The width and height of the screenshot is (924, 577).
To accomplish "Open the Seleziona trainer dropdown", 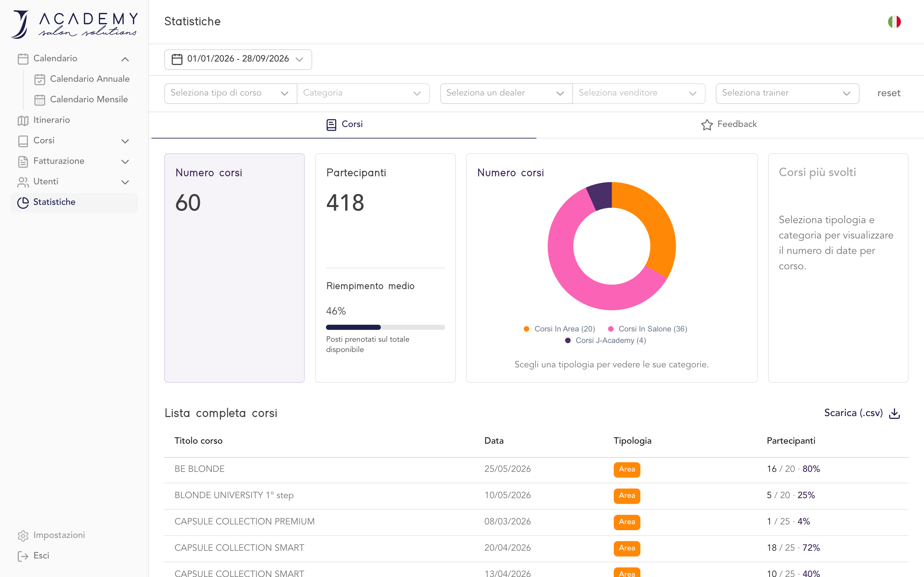I will pyautogui.click(x=787, y=93).
